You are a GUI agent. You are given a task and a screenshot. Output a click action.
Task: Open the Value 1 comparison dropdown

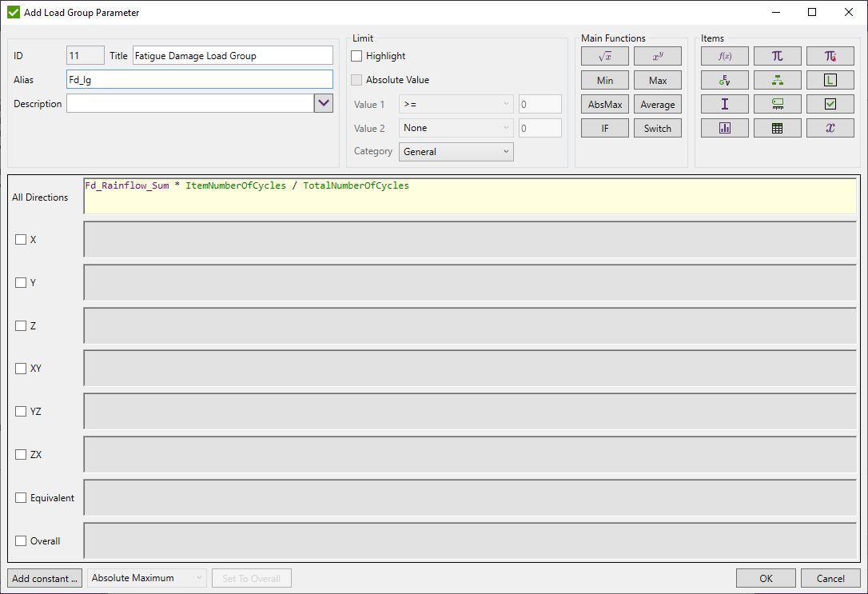456,104
